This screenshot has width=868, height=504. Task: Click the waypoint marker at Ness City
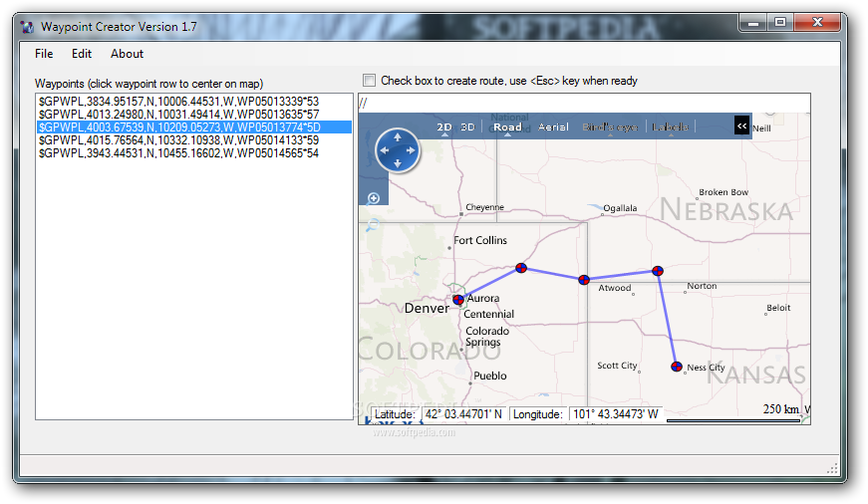tap(677, 367)
